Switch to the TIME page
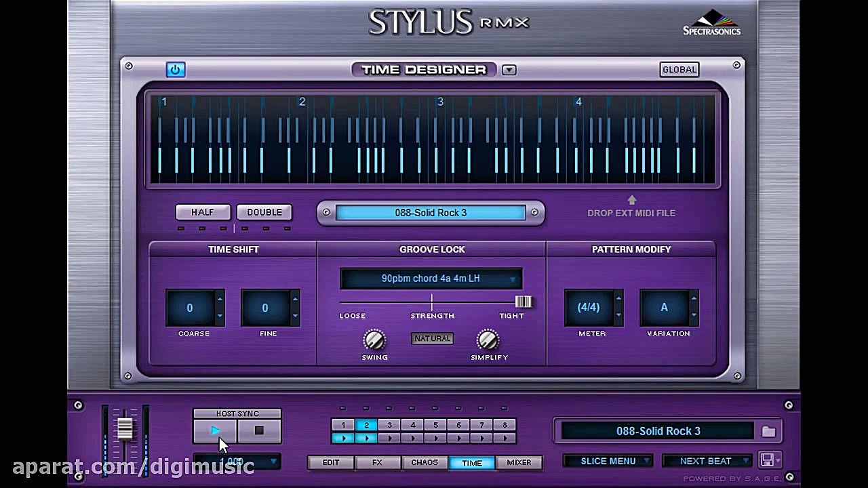The image size is (868, 488). point(472,462)
